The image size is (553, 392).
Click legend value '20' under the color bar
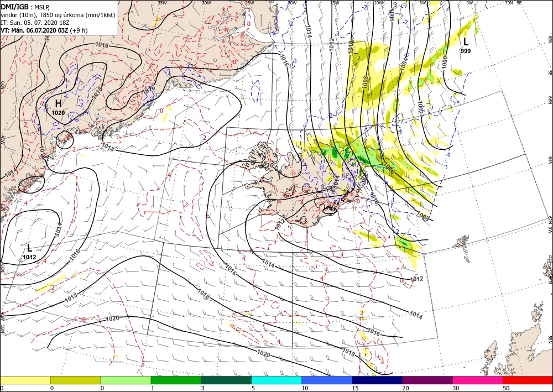point(405,389)
